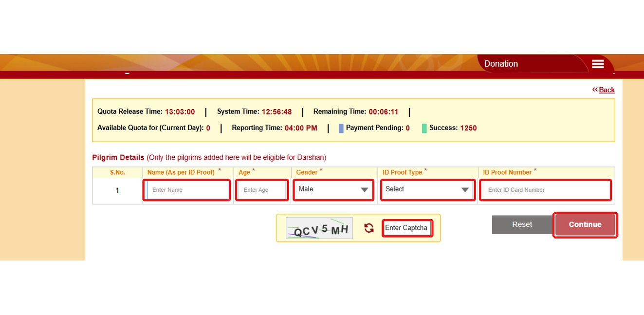Expand the ID Proof Type dropdown
The height and width of the screenshot is (315, 644).
tap(427, 189)
